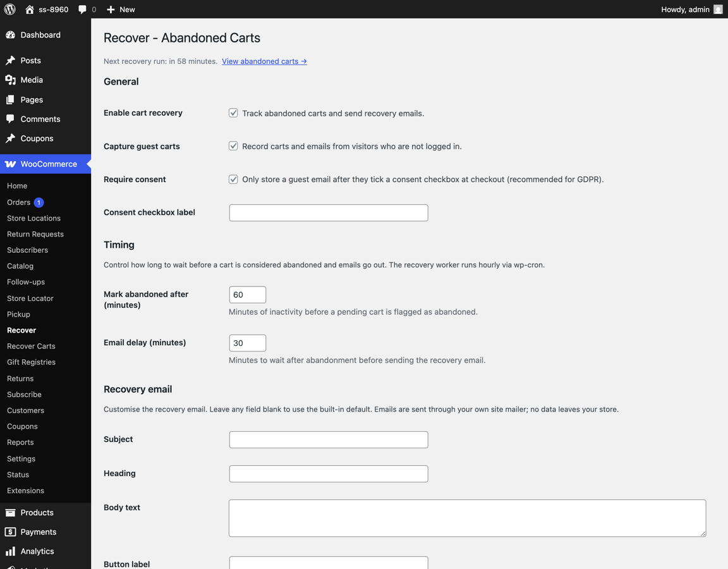This screenshot has width=728, height=569.
Task: Click the Email delay minutes field
Action: pyautogui.click(x=248, y=343)
